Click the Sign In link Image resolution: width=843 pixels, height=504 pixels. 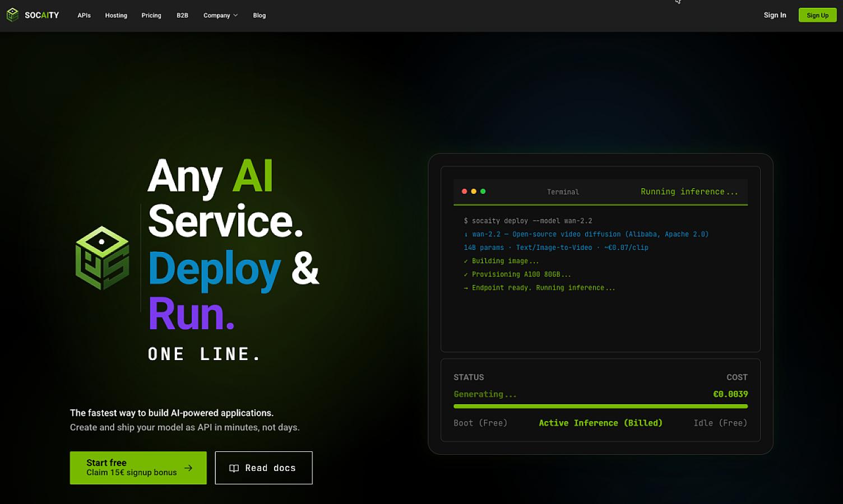pyautogui.click(x=775, y=15)
